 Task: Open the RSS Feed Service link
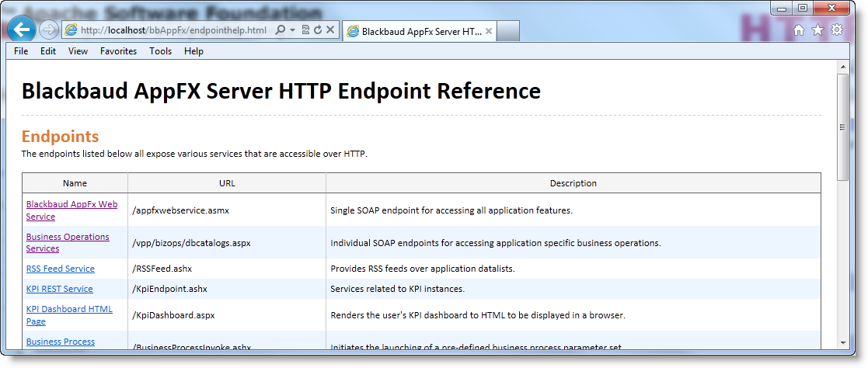pyautogui.click(x=61, y=269)
